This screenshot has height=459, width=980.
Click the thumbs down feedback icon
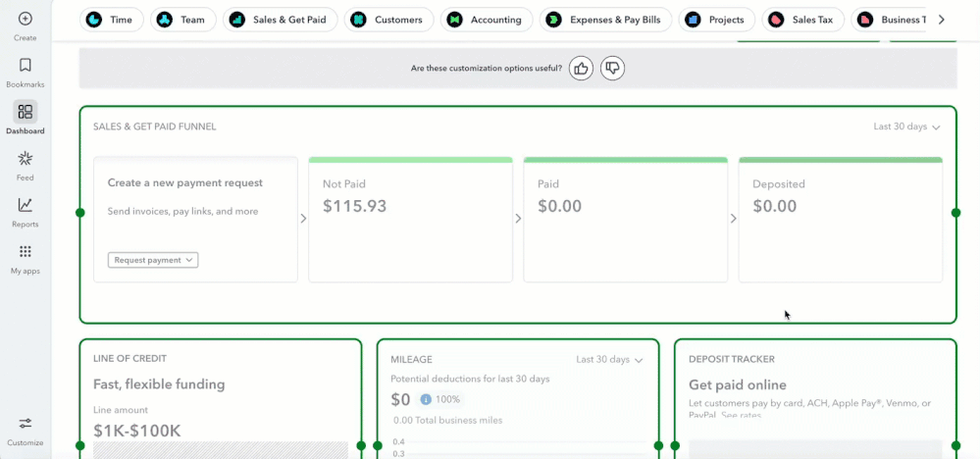coord(613,69)
